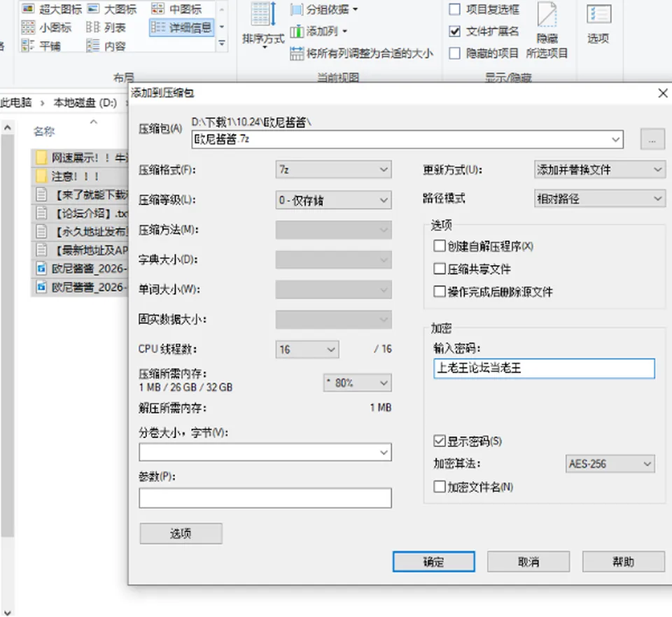
Task: Choose large icons layout in Explorer
Action: [x=111, y=9]
